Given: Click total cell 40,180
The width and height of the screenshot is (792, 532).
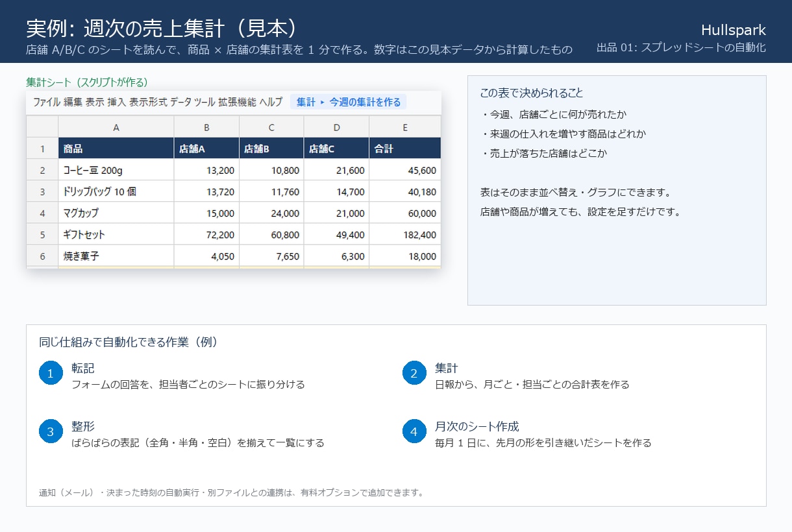Looking at the screenshot, I should [x=405, y=191].
